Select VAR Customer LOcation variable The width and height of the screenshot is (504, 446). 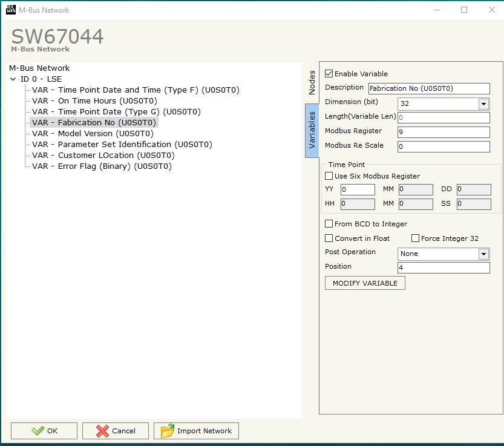coord(103,156)
